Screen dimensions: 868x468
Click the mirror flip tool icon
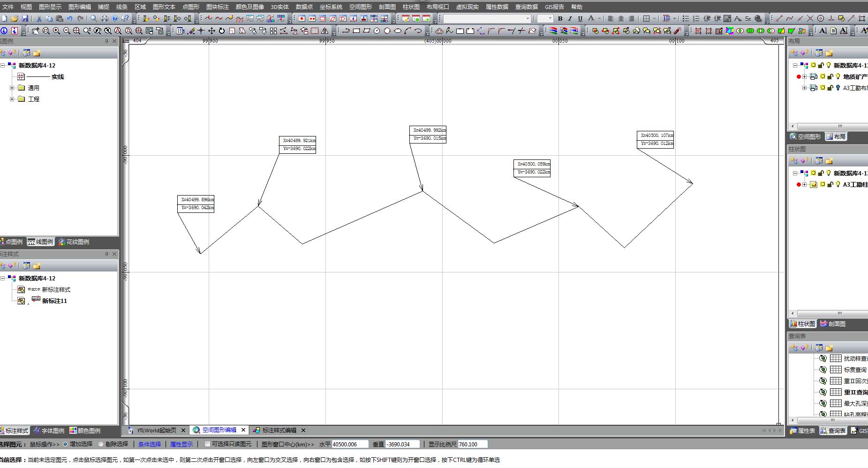pos(325,30)
